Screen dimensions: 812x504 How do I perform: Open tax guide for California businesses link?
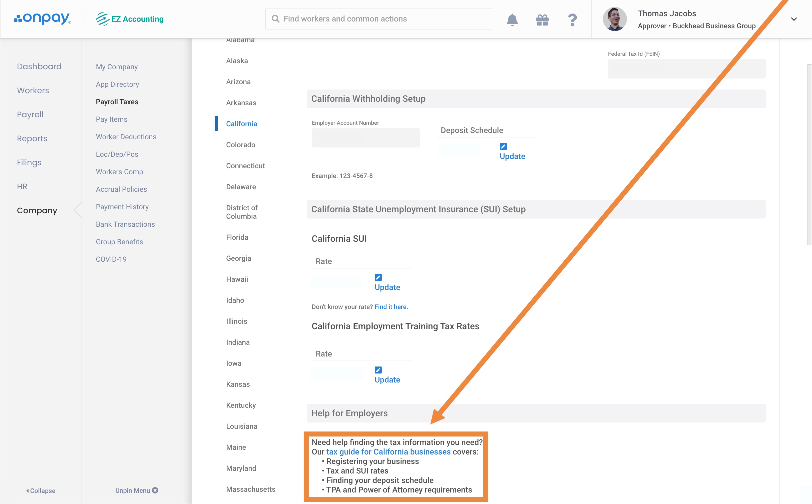point(388,452)
